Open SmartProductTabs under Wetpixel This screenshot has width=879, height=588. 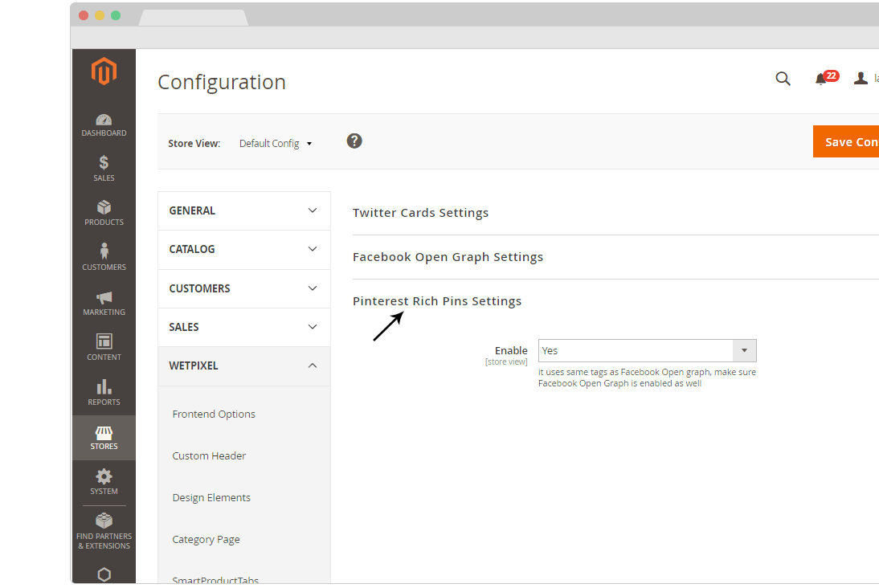click(215, 580)
